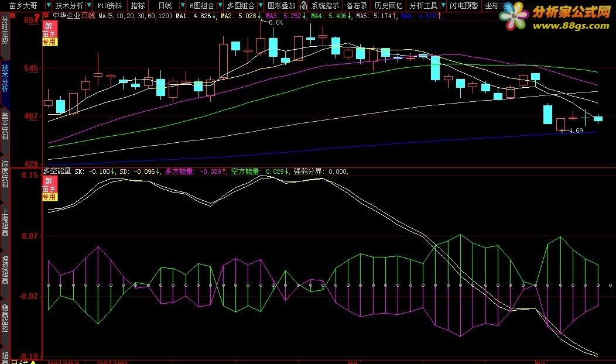
Task: Click the 醉苗乡专用 badge in main chart
Action: (x=50, y=33)
